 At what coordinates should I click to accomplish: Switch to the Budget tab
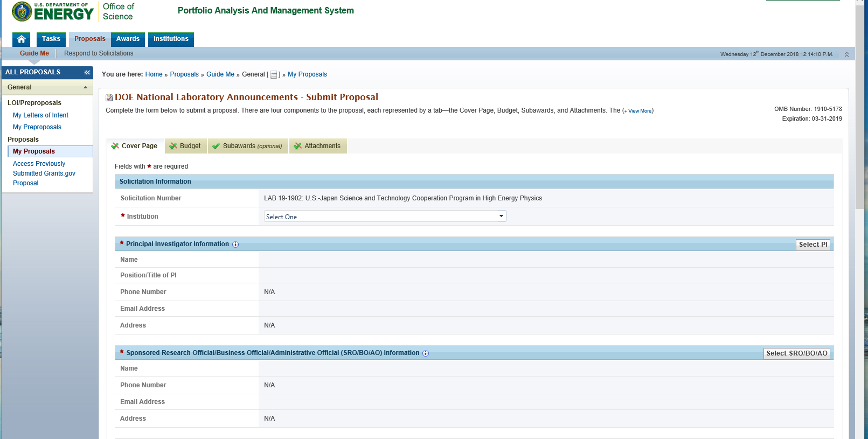[185, 146]
